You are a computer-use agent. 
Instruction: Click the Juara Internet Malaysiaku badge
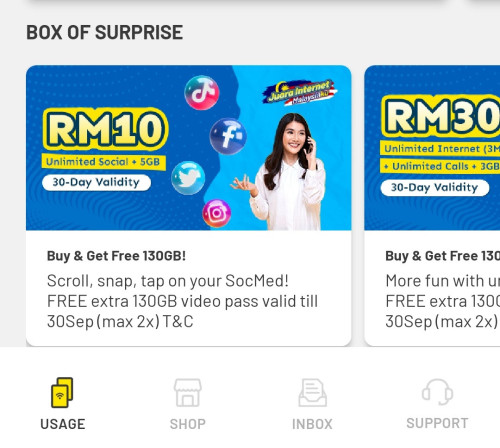(x=300, y=92)
